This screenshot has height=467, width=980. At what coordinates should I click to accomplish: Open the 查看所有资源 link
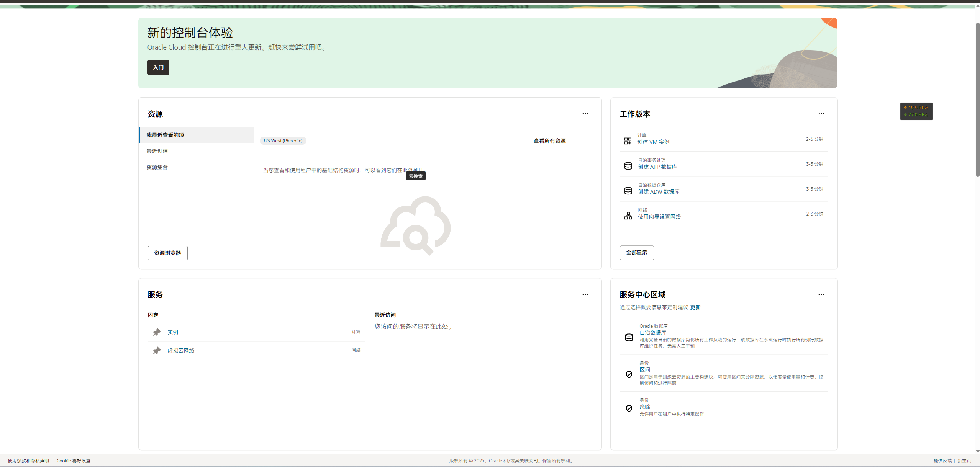(550, 141)
